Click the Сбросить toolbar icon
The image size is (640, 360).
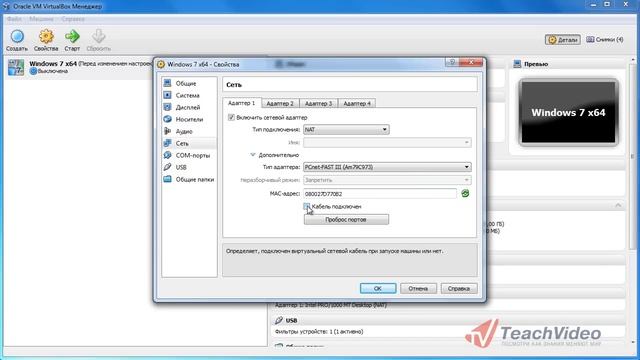(98, 36)
